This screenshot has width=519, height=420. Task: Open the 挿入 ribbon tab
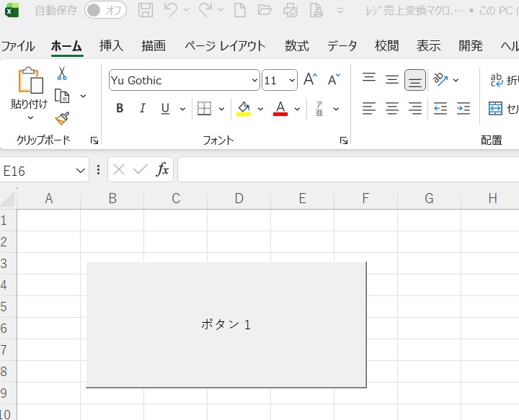[x=111, y=45]
